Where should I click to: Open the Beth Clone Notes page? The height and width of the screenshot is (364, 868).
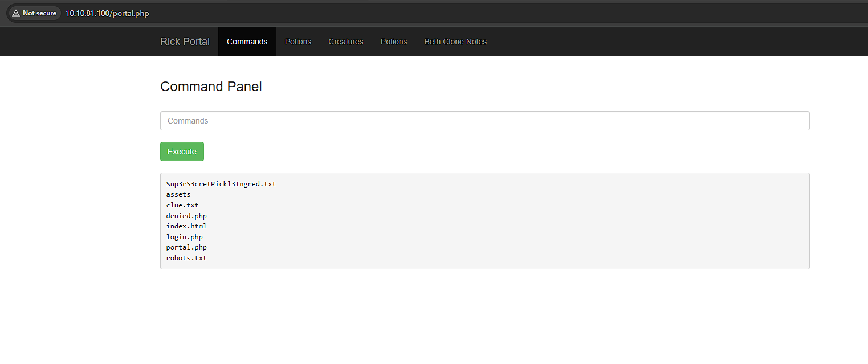[455, 41]
